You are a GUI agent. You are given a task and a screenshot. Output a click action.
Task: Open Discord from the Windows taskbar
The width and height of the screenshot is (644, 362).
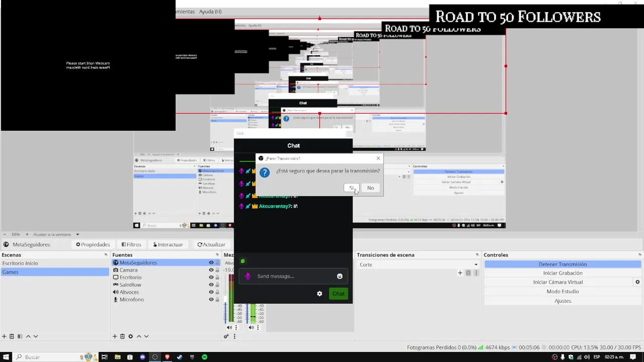pyautogui.click(x=142, y=357)
